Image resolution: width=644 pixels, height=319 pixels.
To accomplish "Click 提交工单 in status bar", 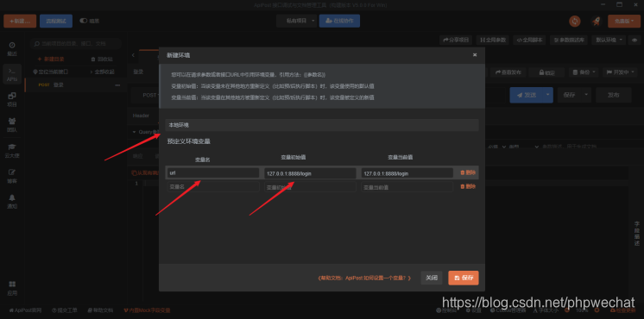I will [x=65, y=310].
